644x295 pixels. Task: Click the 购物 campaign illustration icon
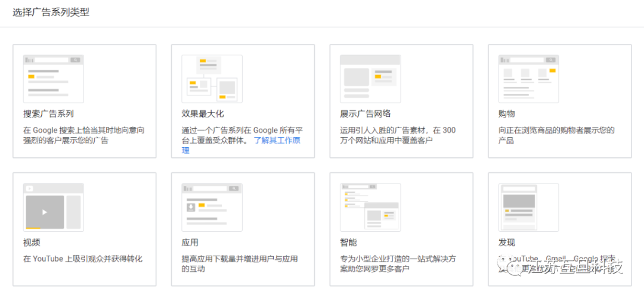pyautogui.click(x=529, y=79)
